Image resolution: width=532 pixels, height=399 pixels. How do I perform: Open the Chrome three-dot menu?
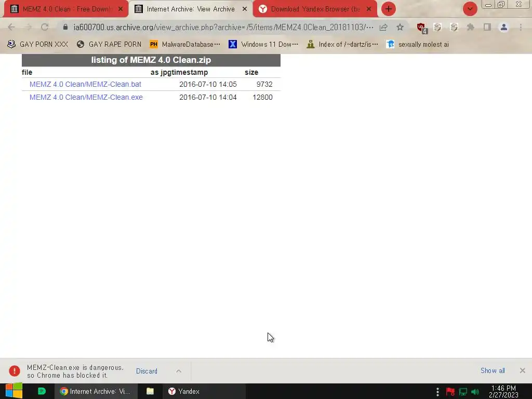(x=521, y=27)
